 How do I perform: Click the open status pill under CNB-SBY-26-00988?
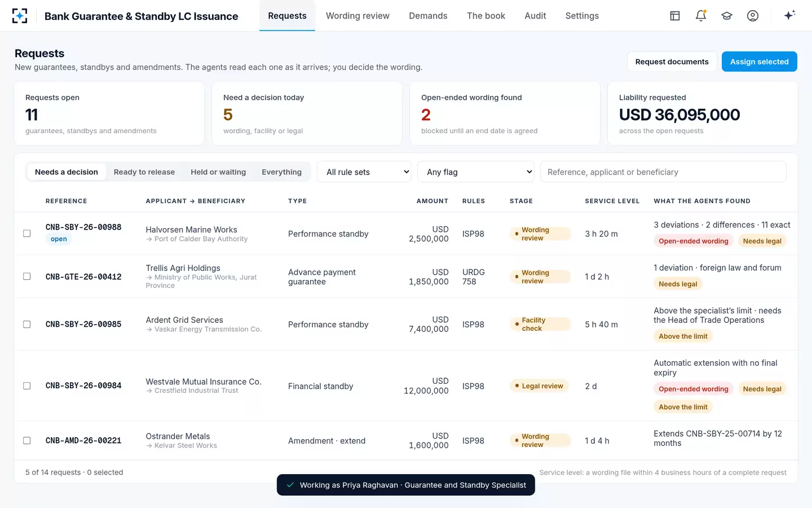59,239
